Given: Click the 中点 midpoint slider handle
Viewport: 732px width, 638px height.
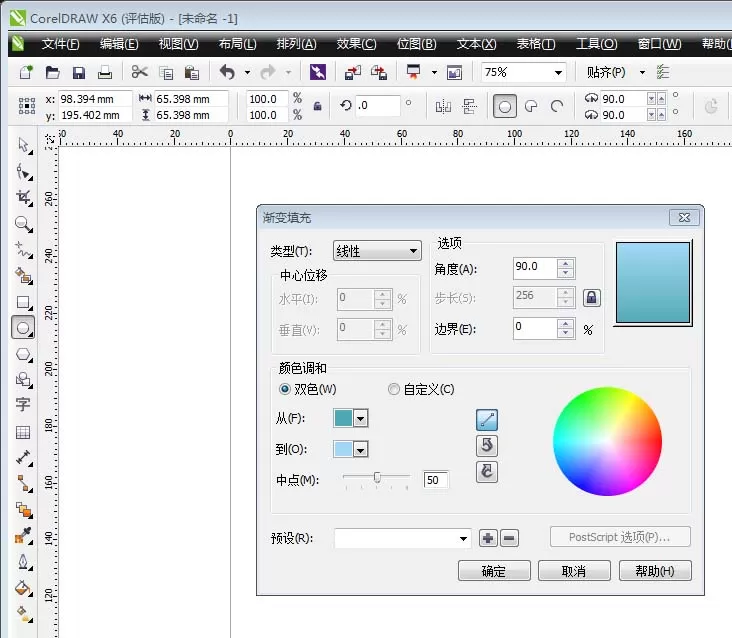Looking at the screenshot, I should 377,477.
